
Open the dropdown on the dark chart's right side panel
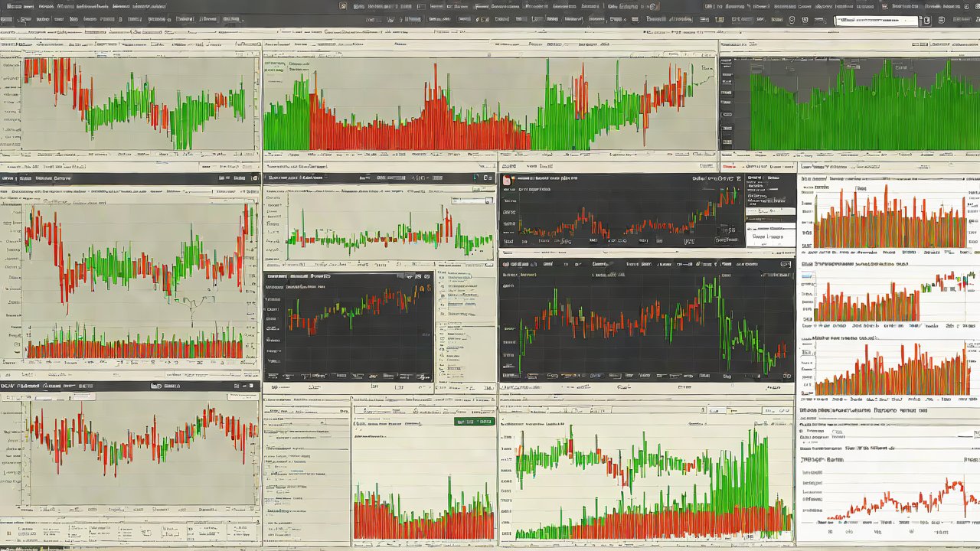point(770,210)
